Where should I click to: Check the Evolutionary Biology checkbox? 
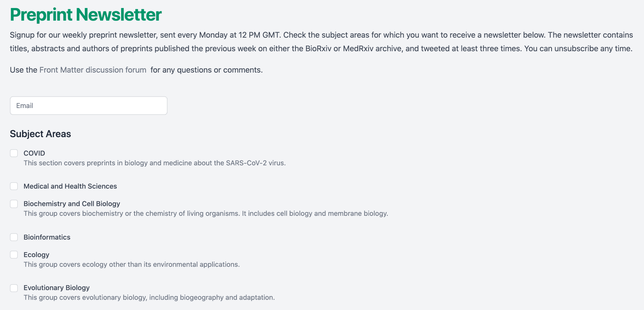[14, 288]
